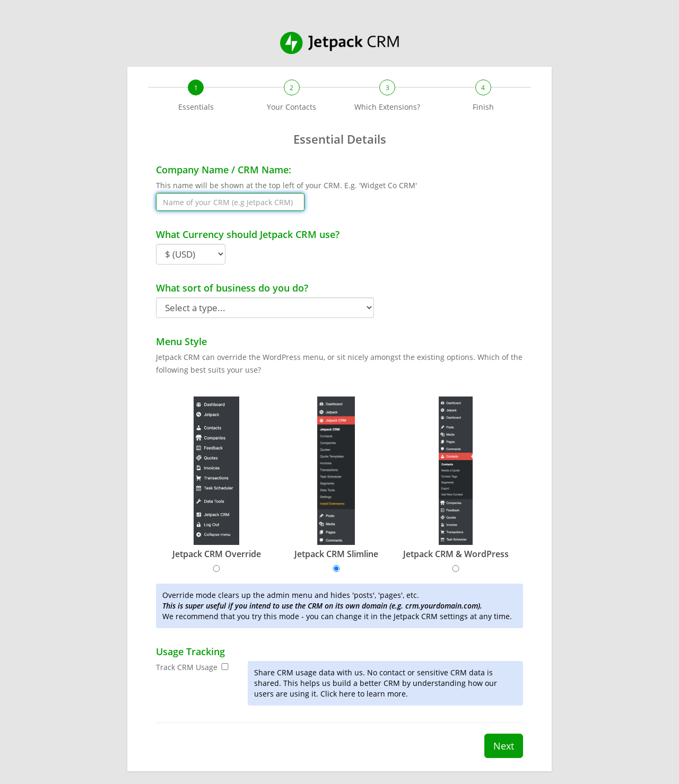Open the $ (USD) currency dropdown
The image size is (679, 784).
[x=190, y=254]
